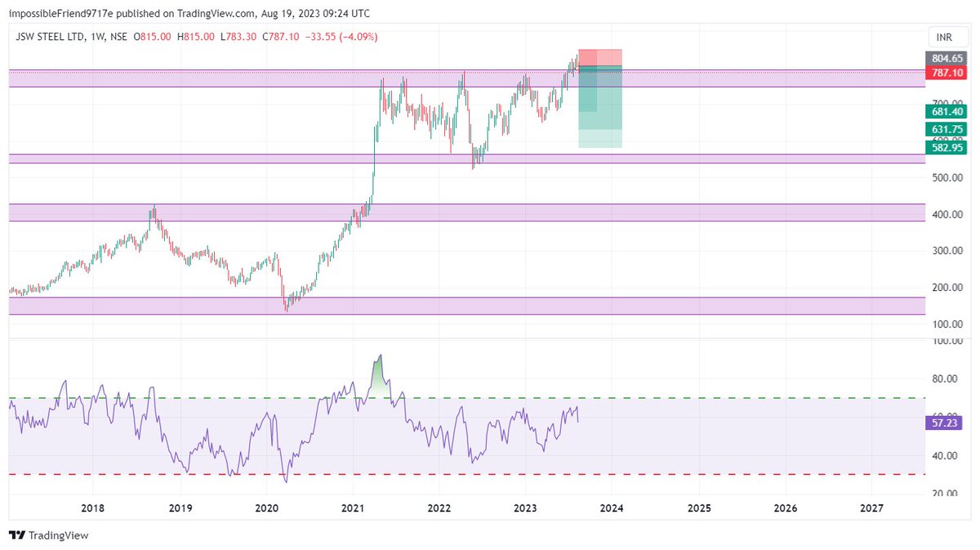980x550 pixels.
Task: Select the gray 804.65 price label
Action: click(947, 59)
